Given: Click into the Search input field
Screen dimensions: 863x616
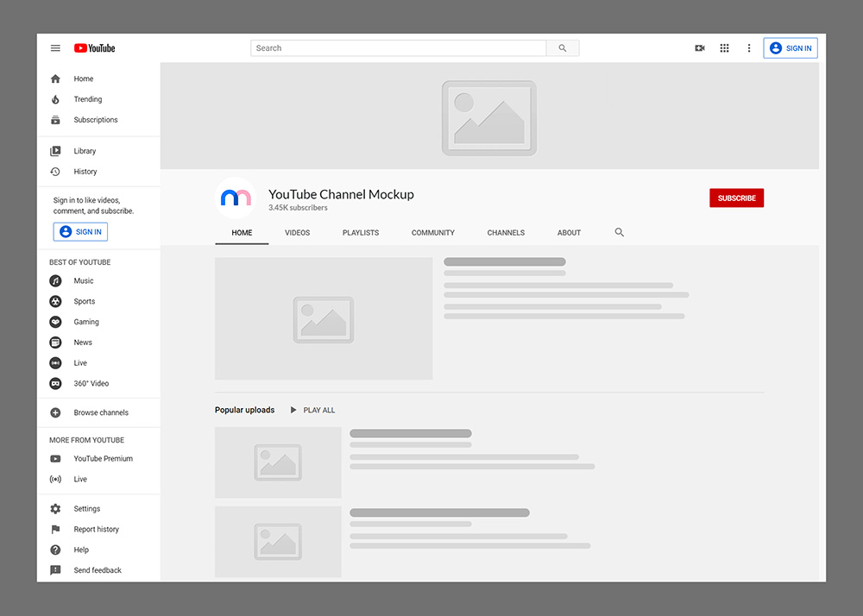Looking at the screenshot, I should [399, 48].
